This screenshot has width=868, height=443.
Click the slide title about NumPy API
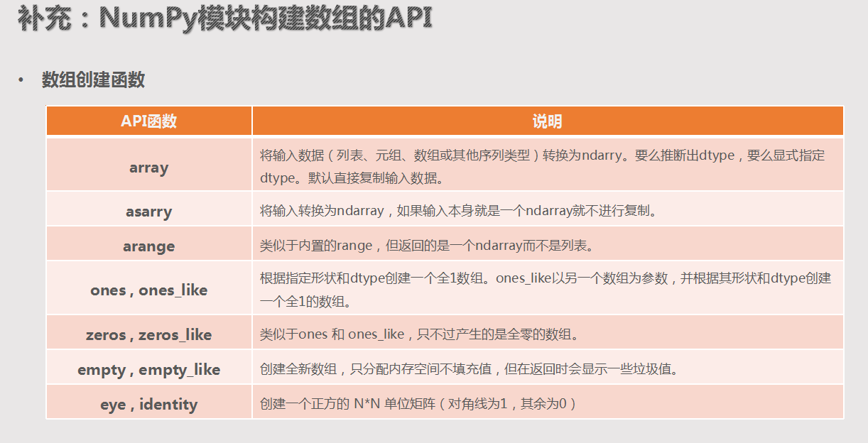(x=225, y=18)
